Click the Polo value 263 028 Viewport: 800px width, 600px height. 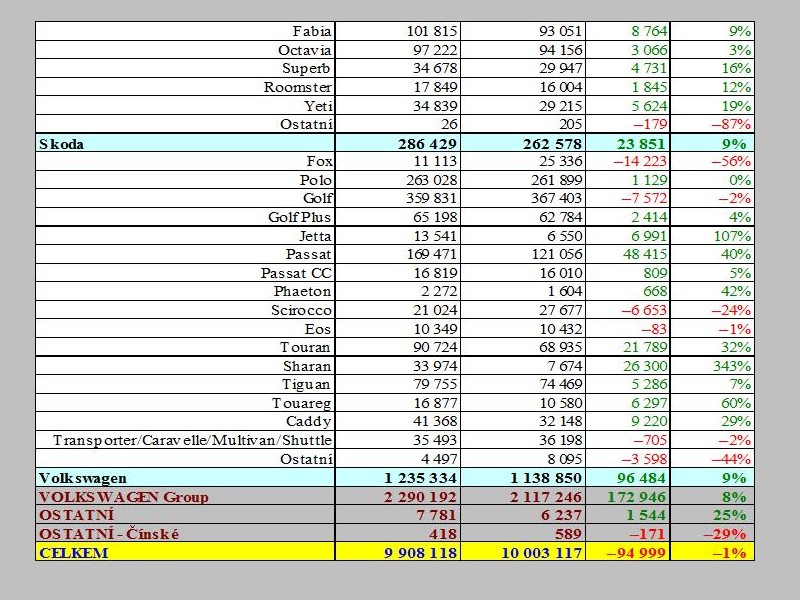pyautogui.click(x=432, y=180)
